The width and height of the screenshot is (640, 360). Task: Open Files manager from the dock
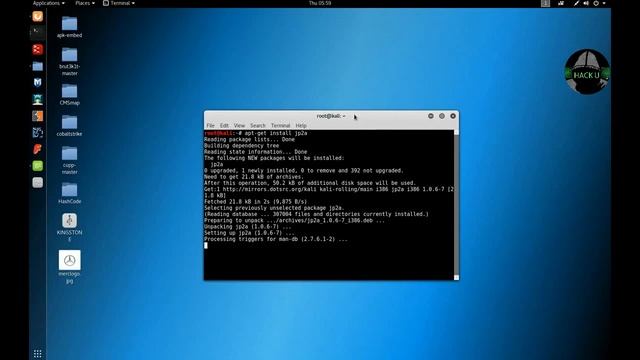(38, 66)
